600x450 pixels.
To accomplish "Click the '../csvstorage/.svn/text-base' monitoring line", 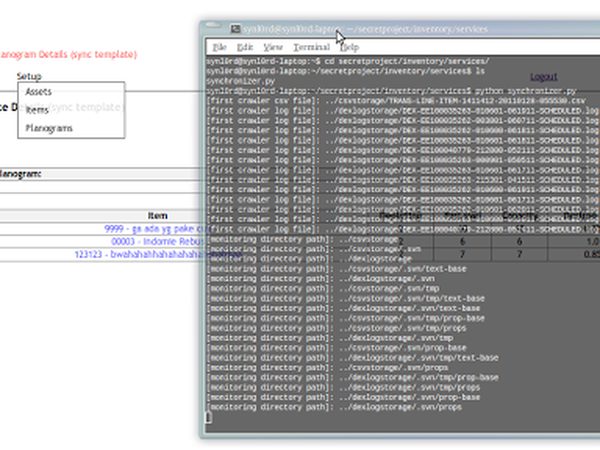I will [x=336, y=269].
